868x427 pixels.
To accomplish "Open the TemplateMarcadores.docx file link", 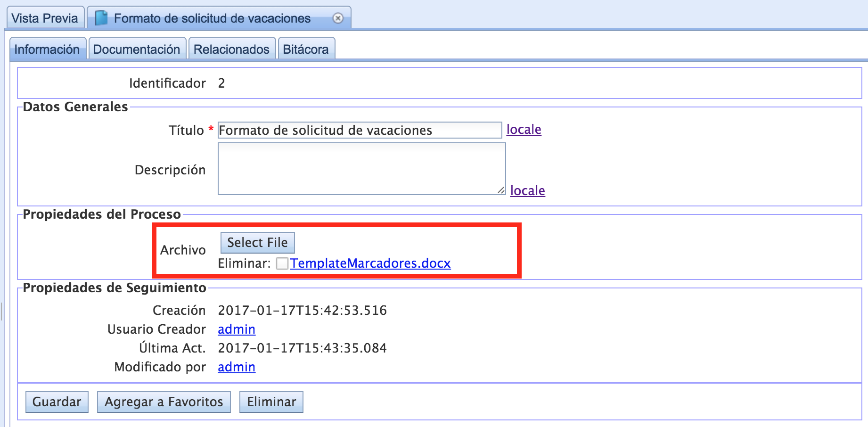I will click(x=370, y=263).
